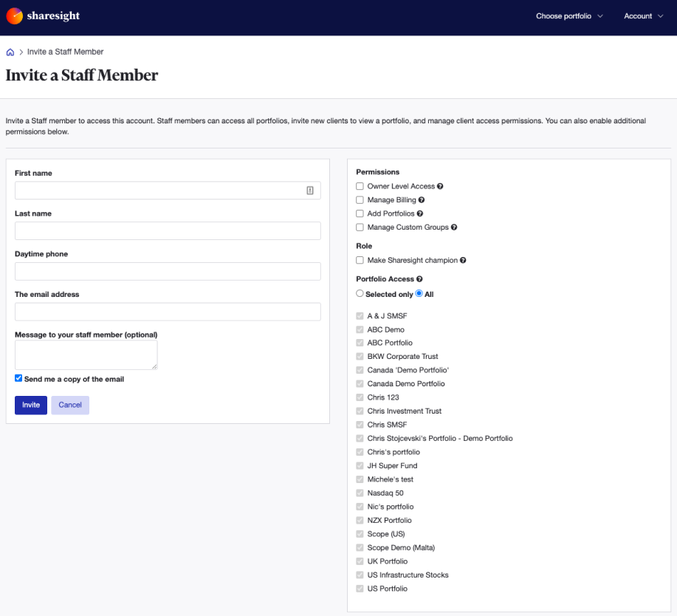
Task: Click the home breadcrumb icon
Action: coord(9,52)
